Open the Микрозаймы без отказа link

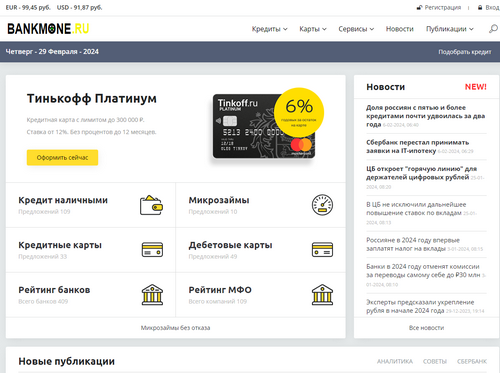(175, 328)
